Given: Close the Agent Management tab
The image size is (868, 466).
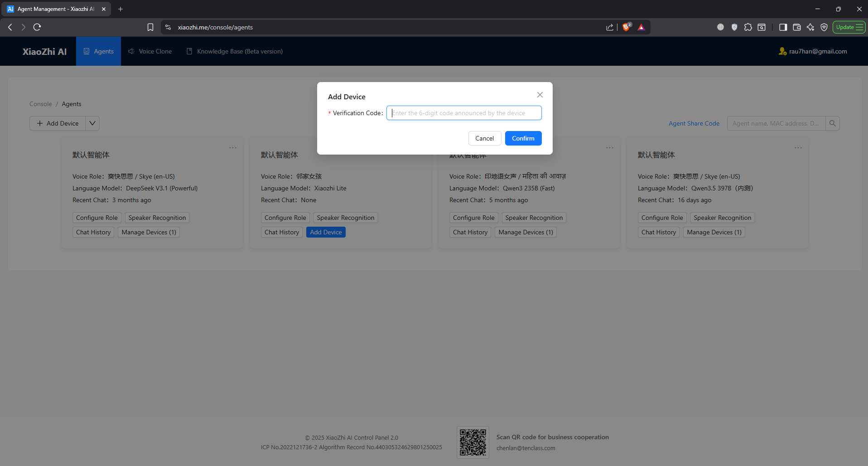Looking at the screenshot, I should point(104,9).
